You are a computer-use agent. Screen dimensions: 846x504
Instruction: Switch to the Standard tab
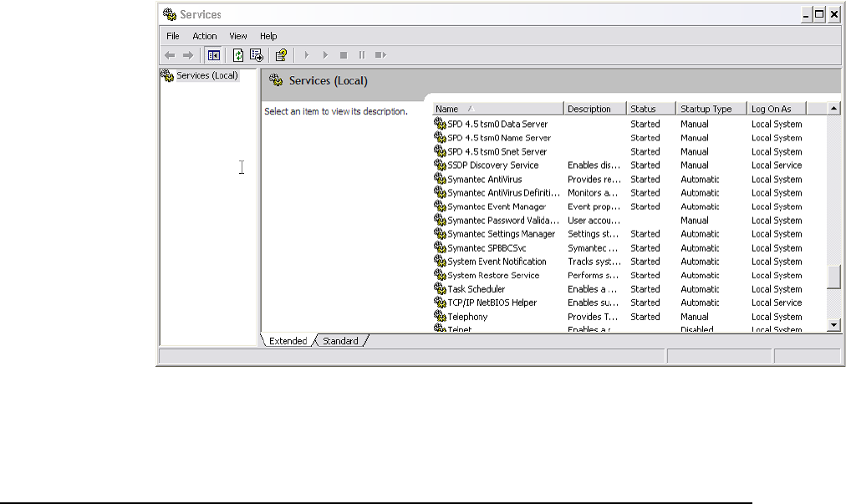340,341
